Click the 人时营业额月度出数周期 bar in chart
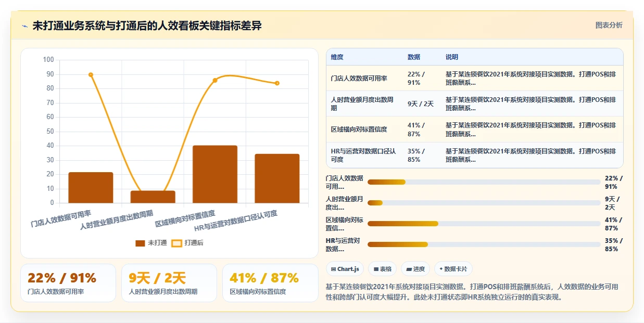644x323 pixels. 153,197
